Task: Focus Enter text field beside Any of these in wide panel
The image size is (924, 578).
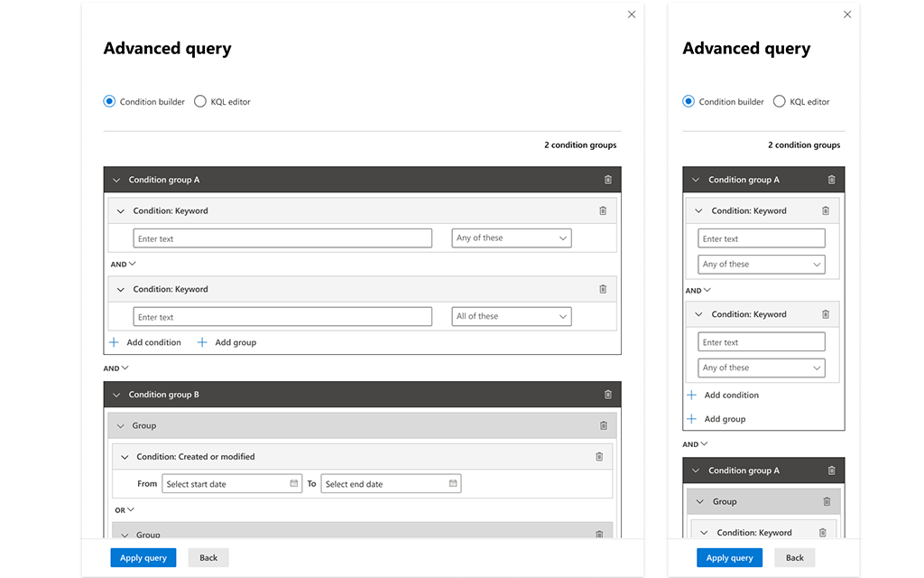Action: pyautogui.click(x=282, y=238)
